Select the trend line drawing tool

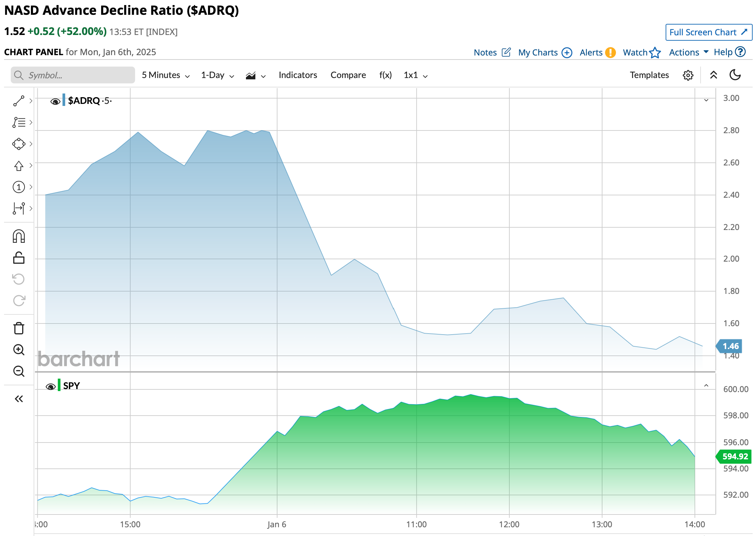coord(19,101)
